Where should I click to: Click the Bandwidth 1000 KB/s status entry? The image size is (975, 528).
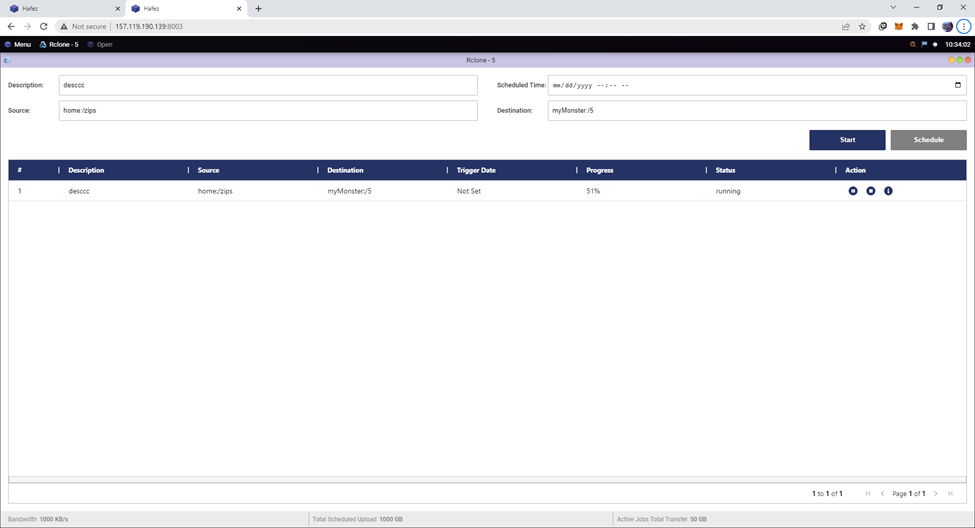(38, 519)
